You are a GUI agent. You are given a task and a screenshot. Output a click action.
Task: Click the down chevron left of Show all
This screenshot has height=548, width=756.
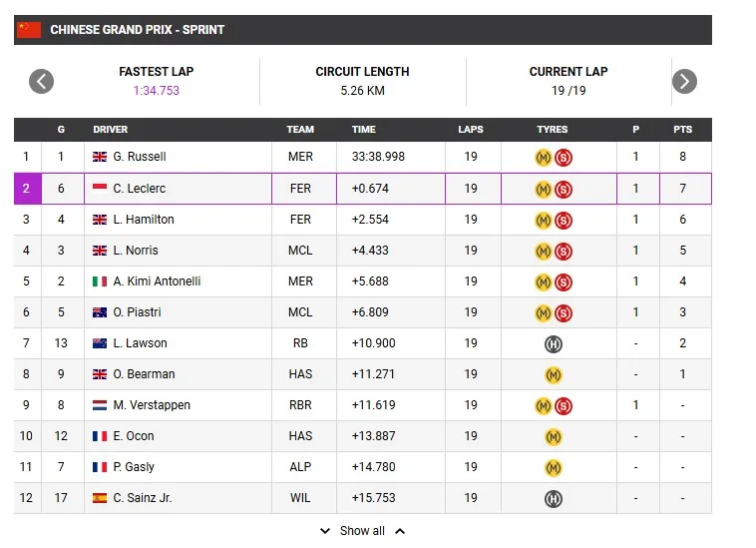(x=324, y=531)
